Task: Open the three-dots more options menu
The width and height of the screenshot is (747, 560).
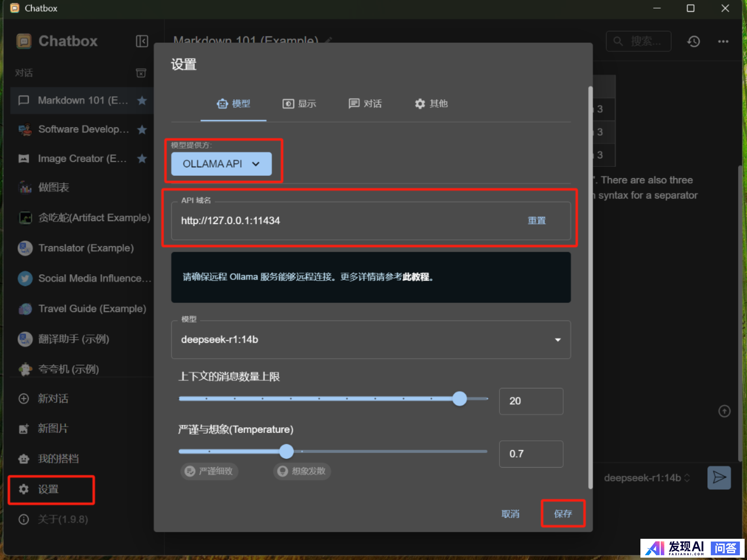Action: pos(723,41)
